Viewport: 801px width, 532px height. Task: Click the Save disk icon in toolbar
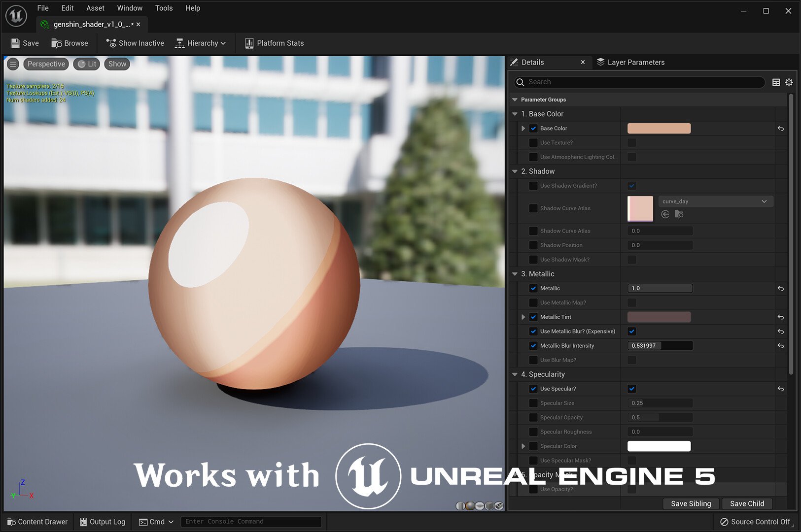pyautogui.click(x=15, y=43)
